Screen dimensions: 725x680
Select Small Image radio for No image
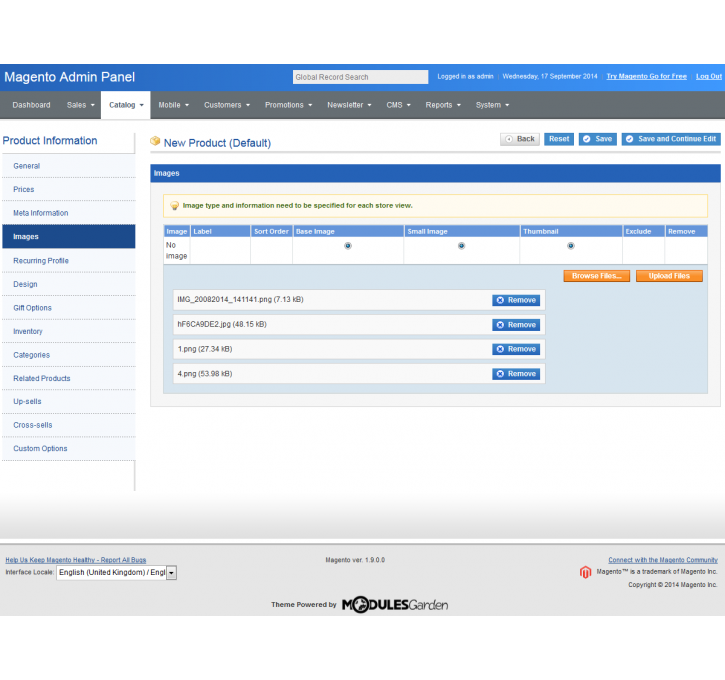[461, 246]
